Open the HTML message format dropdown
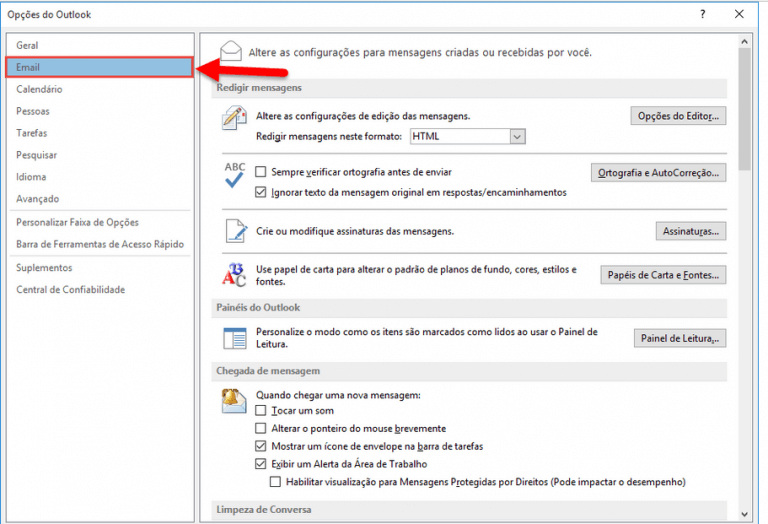 click(x=517, y=137)
